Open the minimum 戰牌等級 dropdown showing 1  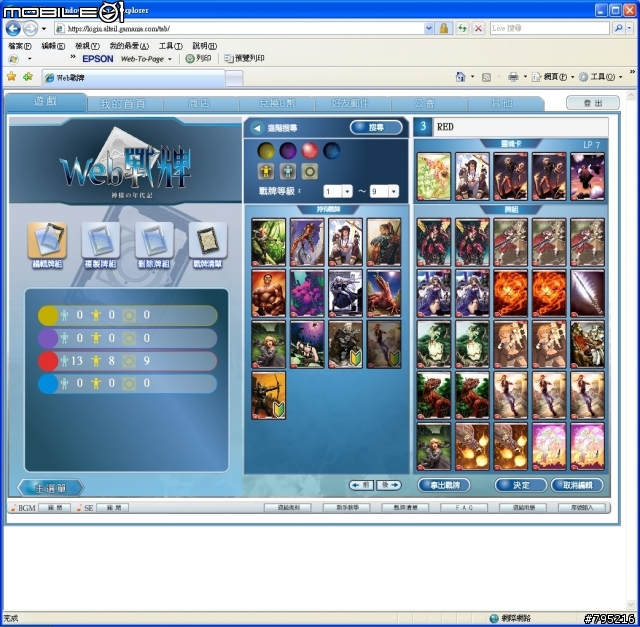click(347, 191)
